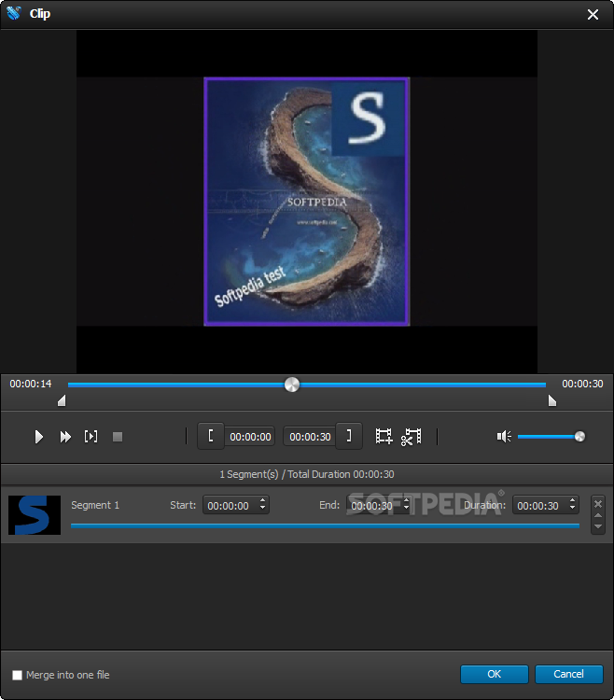
Task: Enable Merge into one file checkbox
Action: click(17, 675)
